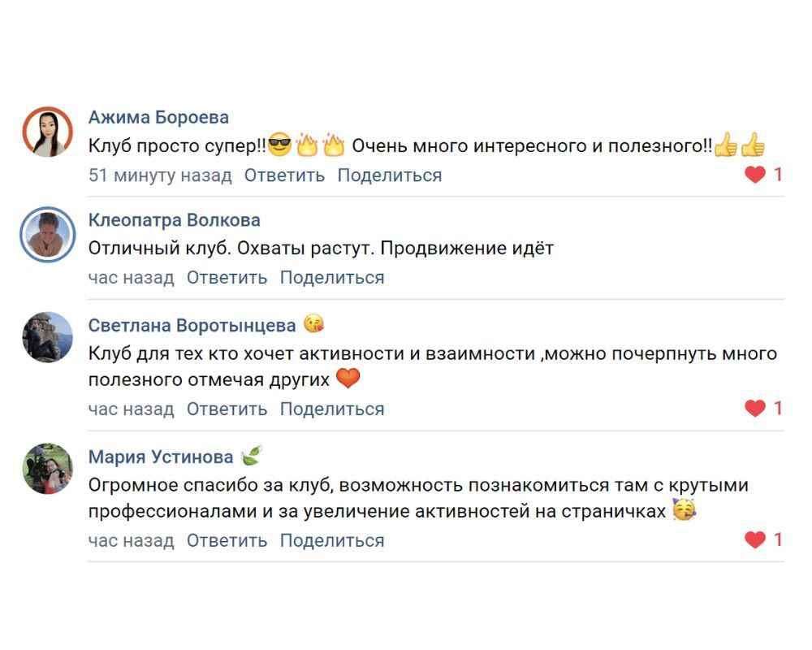This screenshot has width=812, height=650.
Task: Open Клеопатра Волкова's profile avatar
Action: point(48,234)
